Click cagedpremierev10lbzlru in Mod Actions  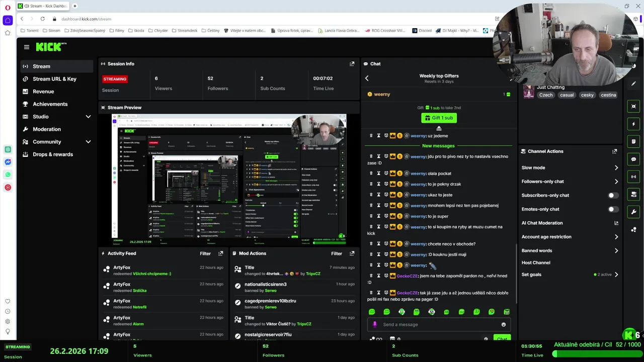[x=270, y=301]
